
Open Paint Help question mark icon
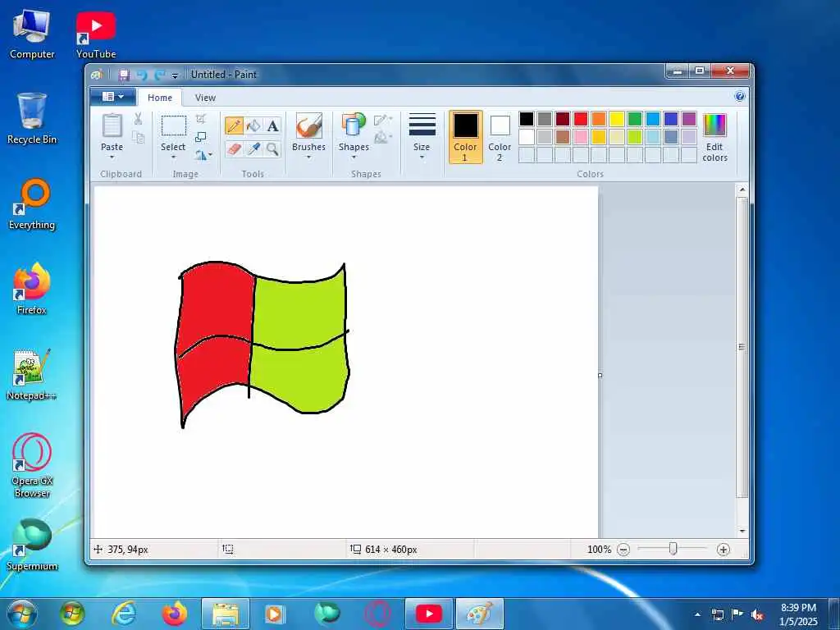[x=740, y=97]
